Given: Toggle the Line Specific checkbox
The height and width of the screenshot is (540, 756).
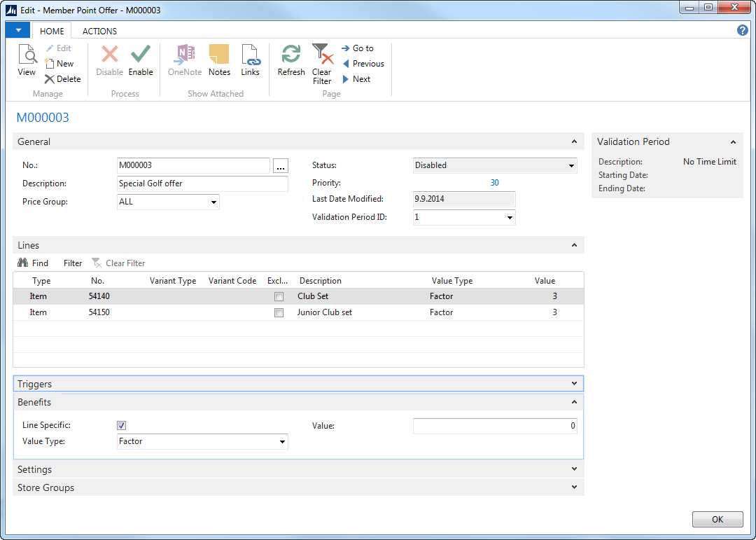Looking at the screenshot, I should [x=122, y=425].
